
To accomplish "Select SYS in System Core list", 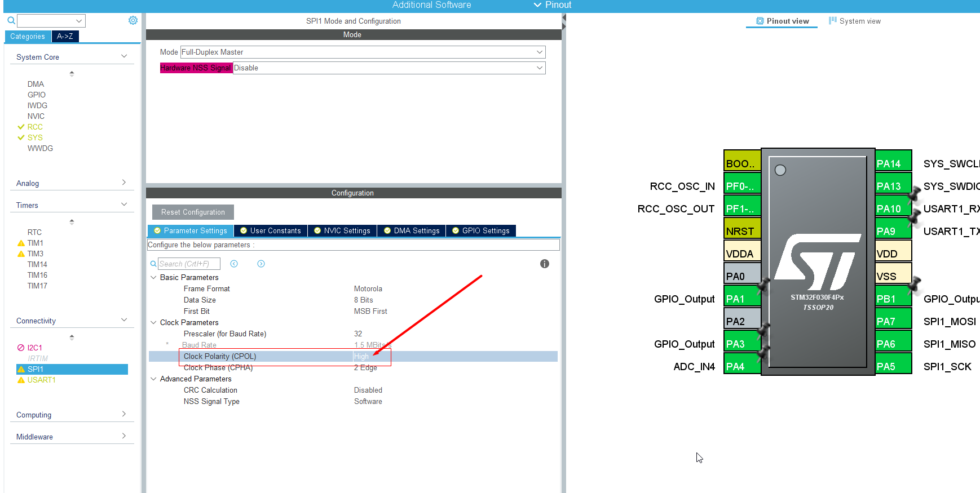I will pyautogui.click(x=34, y=137).
